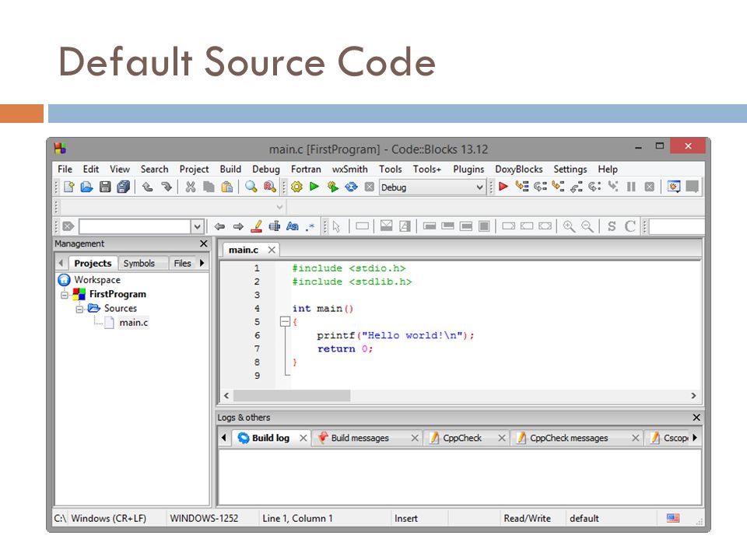Close the main.c editor tab

point(272,250)
